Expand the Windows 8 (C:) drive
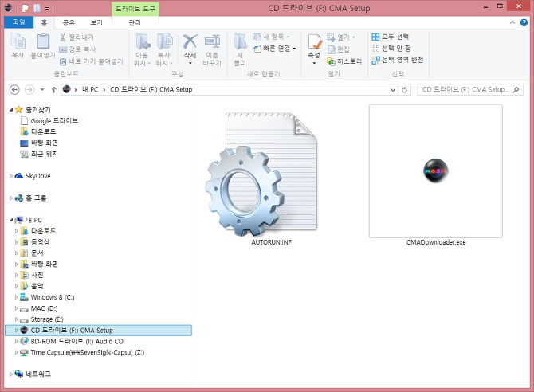 tap(16, 297)
